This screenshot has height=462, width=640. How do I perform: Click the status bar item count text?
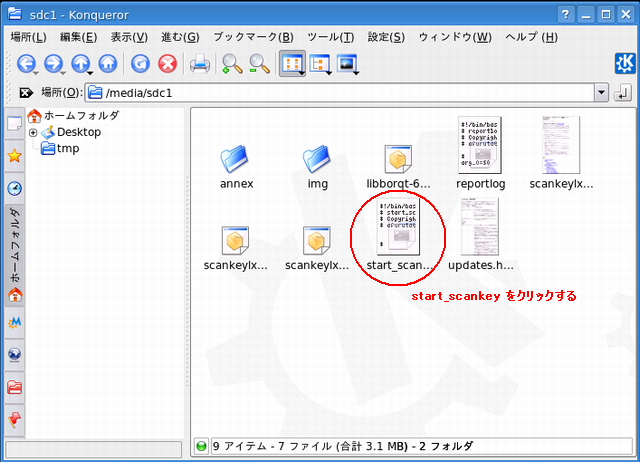click(x=343, y=446)
